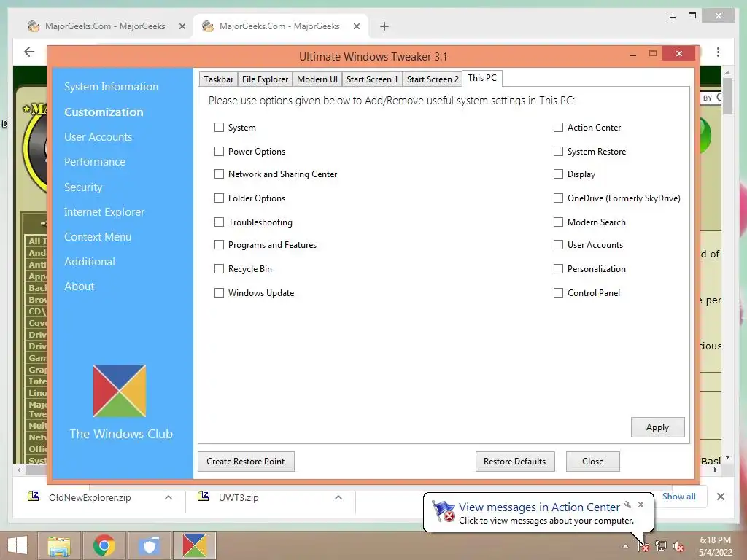Viewport: 747px width, 560px height.
Task: Click the network tray icon
Action: pos(661,546)
